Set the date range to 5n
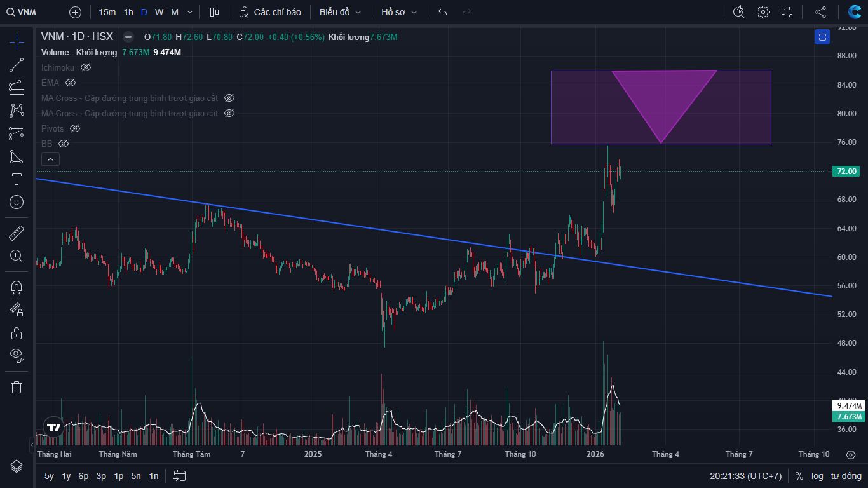868x488 pixels. coord(136,476)
